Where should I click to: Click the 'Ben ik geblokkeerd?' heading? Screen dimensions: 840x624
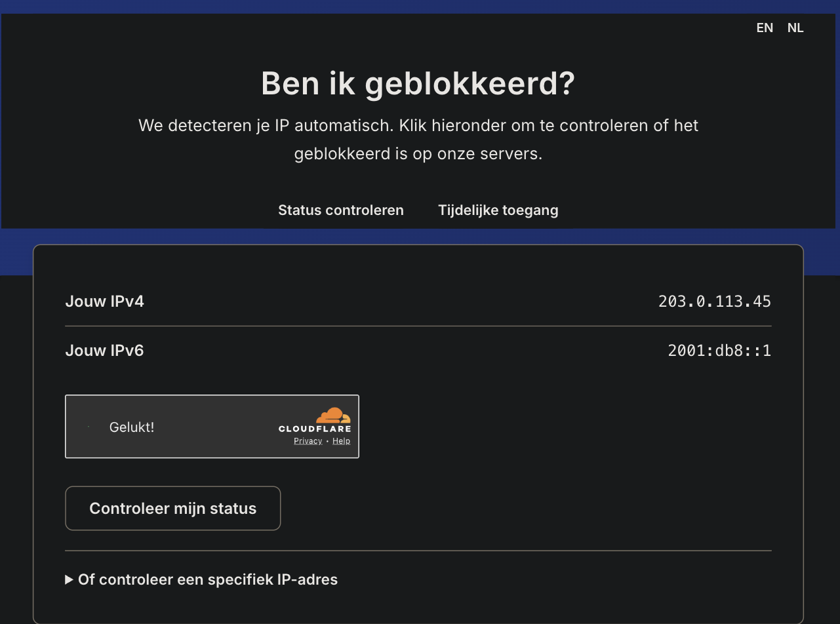tap(418, 83)
